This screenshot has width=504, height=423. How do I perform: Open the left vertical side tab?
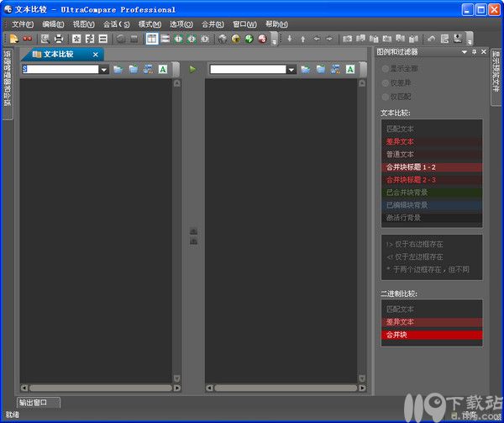7,84
